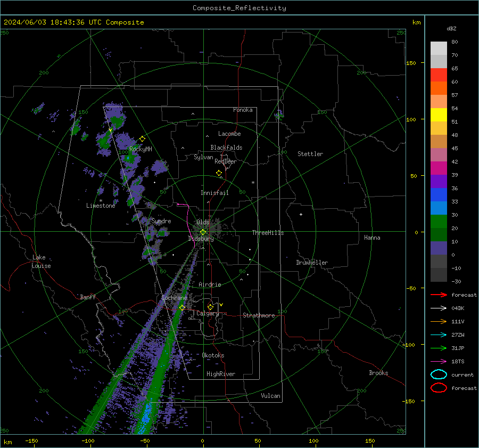Click yellow diamond marker beside RockyMH
The height and width of the screenshot is (448, 479).
coord(142,139)
